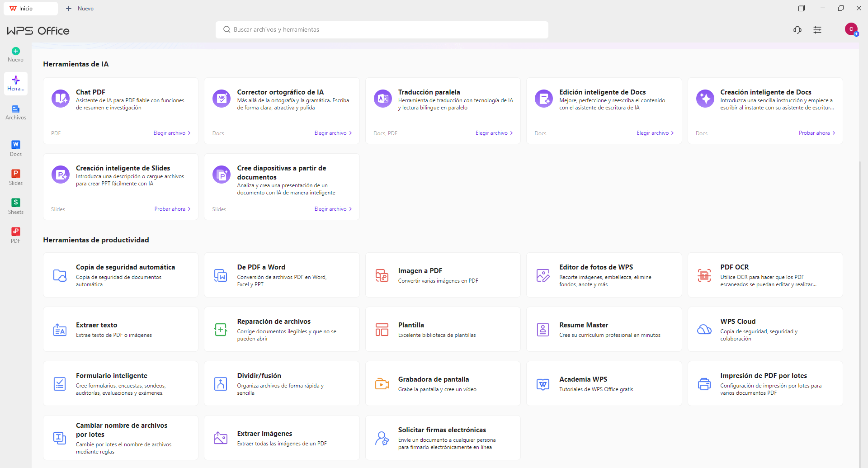Click Elegir archivo under Traducción paralela
The width and height of the screenshot is (868, 468).
[x=494, y=133]
